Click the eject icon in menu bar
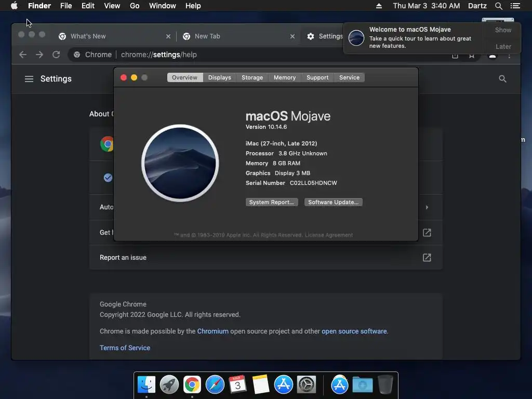The height and width of the screenshot is (399, 532). 379,6
